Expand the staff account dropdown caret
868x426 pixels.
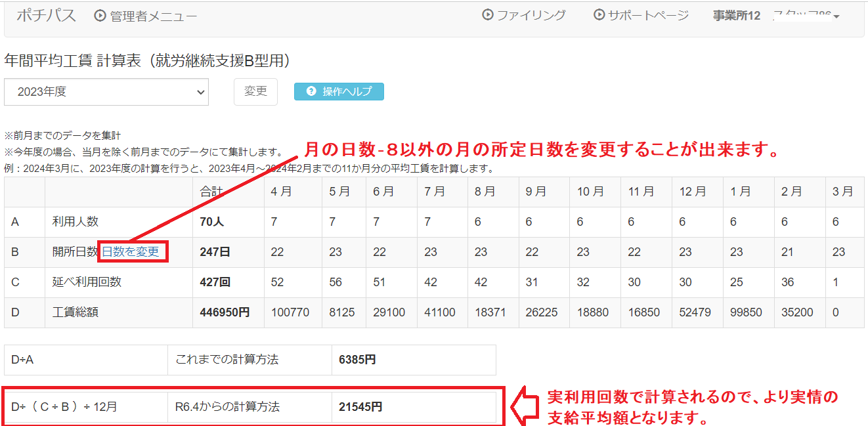pyautogui.click(x=836, y=16)
